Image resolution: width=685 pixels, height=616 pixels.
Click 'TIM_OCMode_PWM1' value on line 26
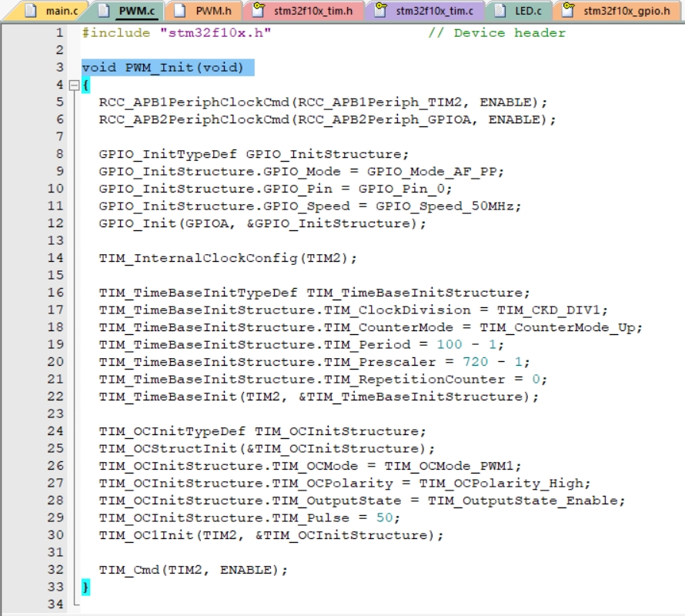449,466
